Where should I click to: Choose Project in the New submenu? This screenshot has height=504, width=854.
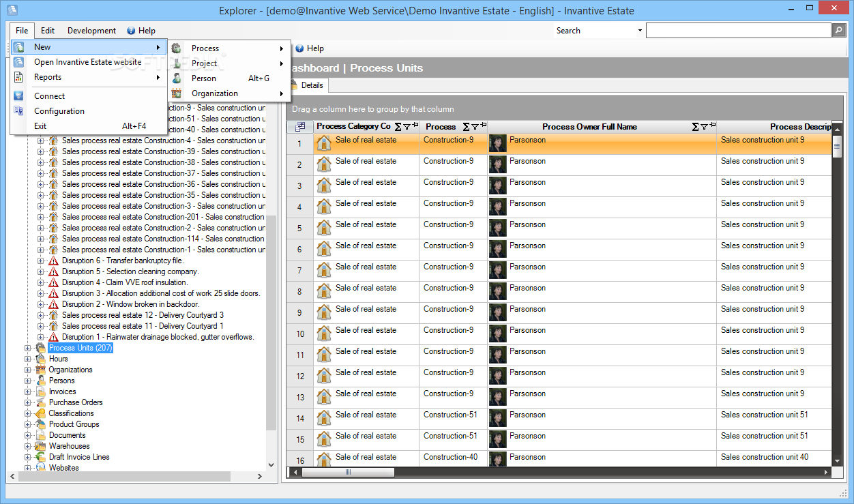(x=229, y=63)
